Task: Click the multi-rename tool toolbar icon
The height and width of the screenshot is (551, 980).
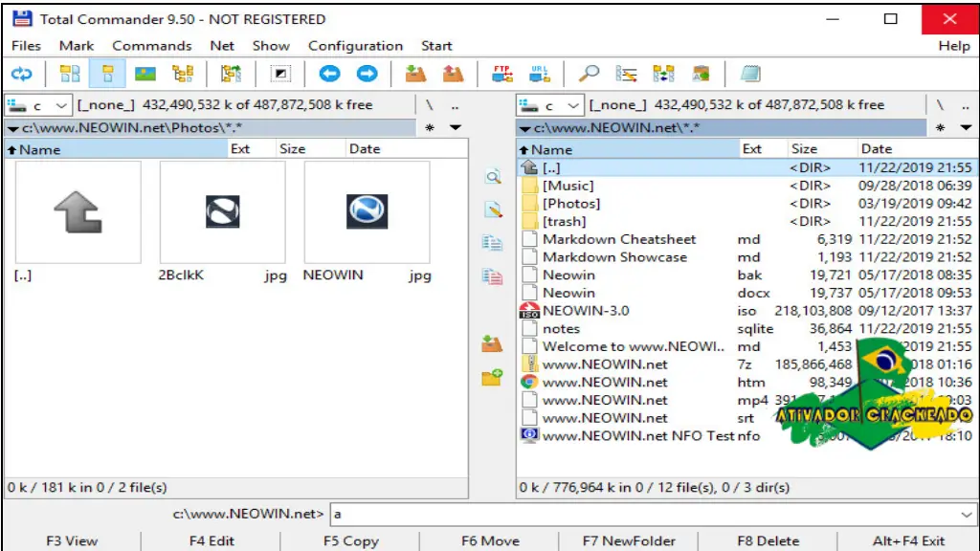Action: (x=626, y=74)
